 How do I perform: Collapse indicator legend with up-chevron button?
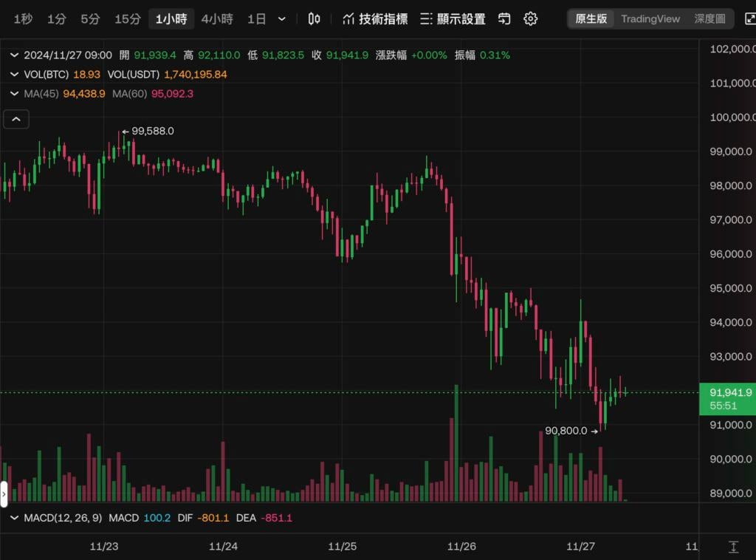(16, 119)
